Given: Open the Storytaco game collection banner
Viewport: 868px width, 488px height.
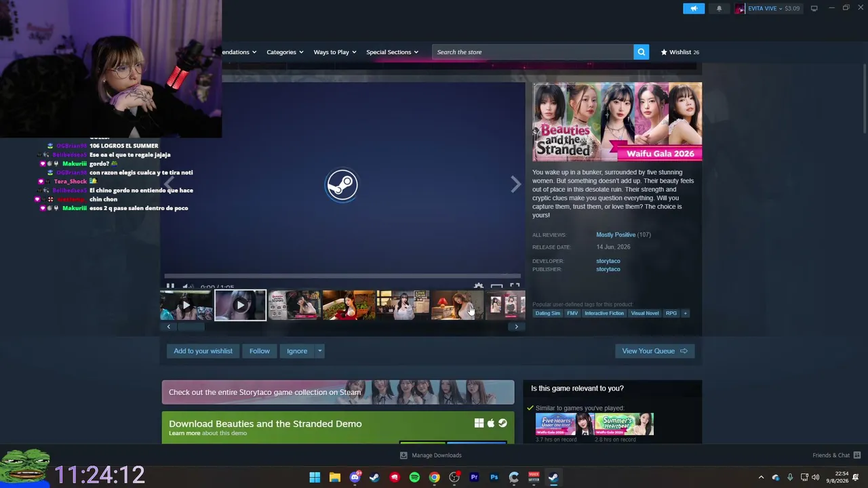Looking at the screenshot, I should (338, 392).
